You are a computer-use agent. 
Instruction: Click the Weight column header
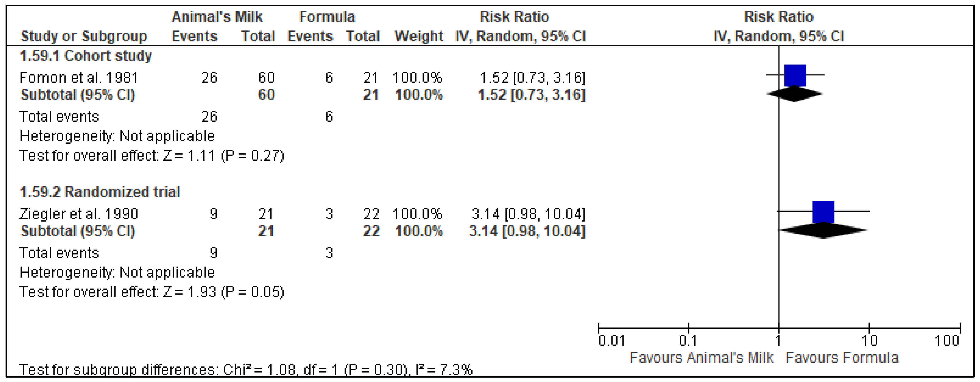(418, 37)
